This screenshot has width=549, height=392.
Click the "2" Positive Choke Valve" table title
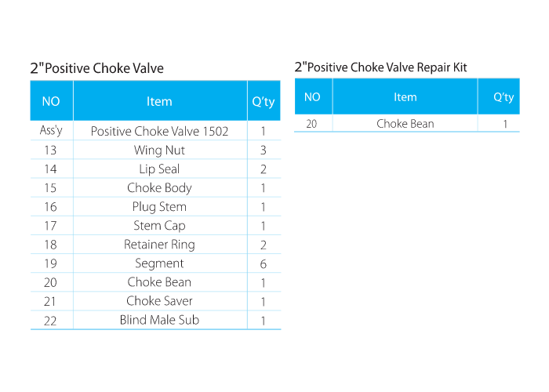[x=97, y=68]
